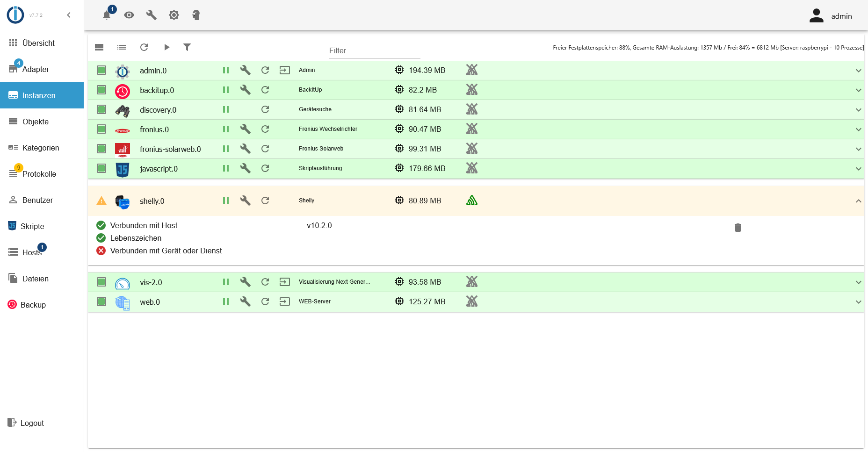
Task: Go to Benutzer in the sidebar
Action: point(42,200)
